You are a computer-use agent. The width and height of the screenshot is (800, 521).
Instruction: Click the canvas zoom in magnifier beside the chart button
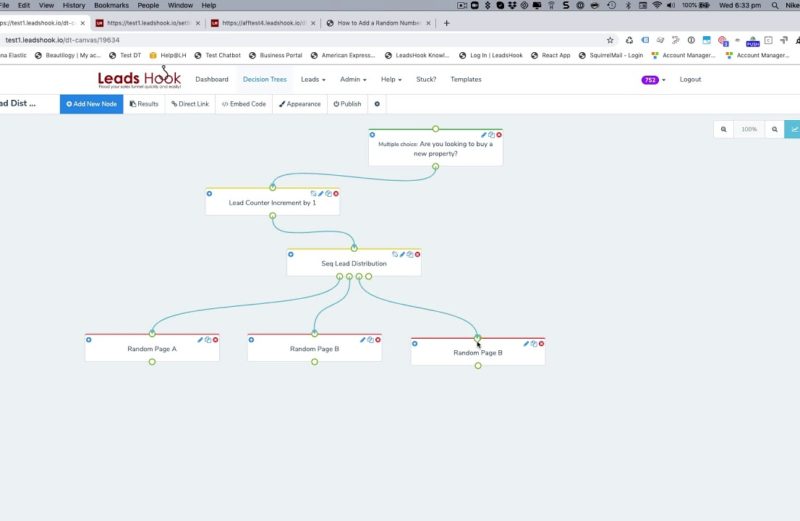click(x=774, y=129)
